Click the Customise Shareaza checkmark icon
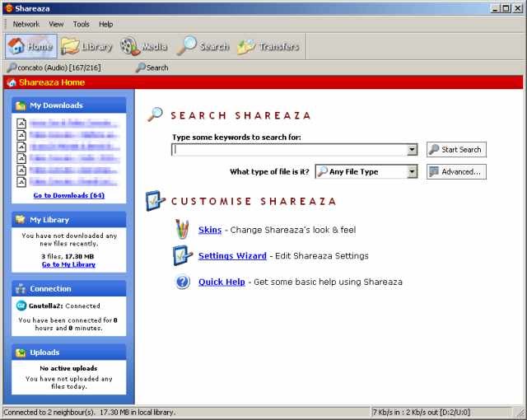The height and width of the screenshot is (420, 527). pyautogui.click(x=156, y=201)
